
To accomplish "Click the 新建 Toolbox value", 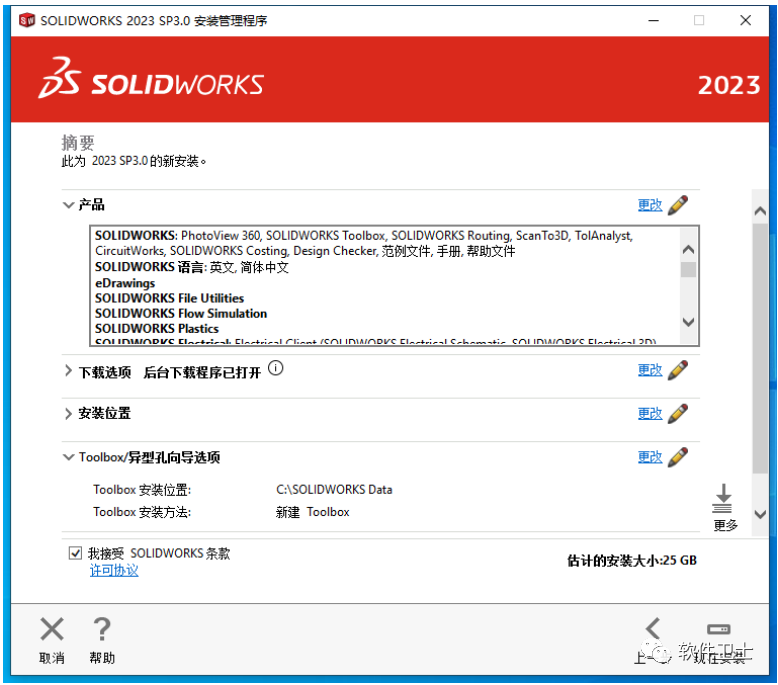I will pos(313,512).
